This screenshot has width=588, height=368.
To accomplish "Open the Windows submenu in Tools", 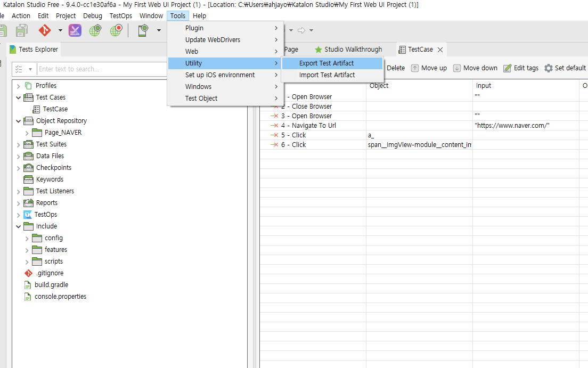I will point(226,87).
